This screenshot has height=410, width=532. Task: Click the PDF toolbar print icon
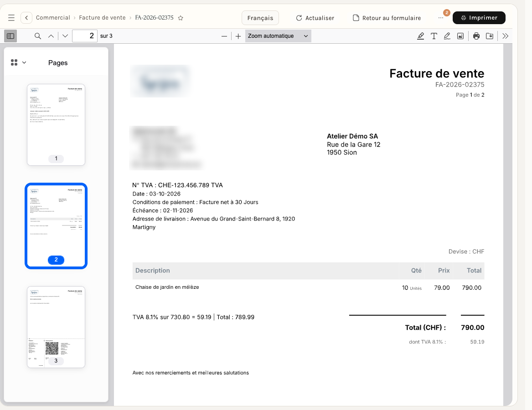point(476,36)
